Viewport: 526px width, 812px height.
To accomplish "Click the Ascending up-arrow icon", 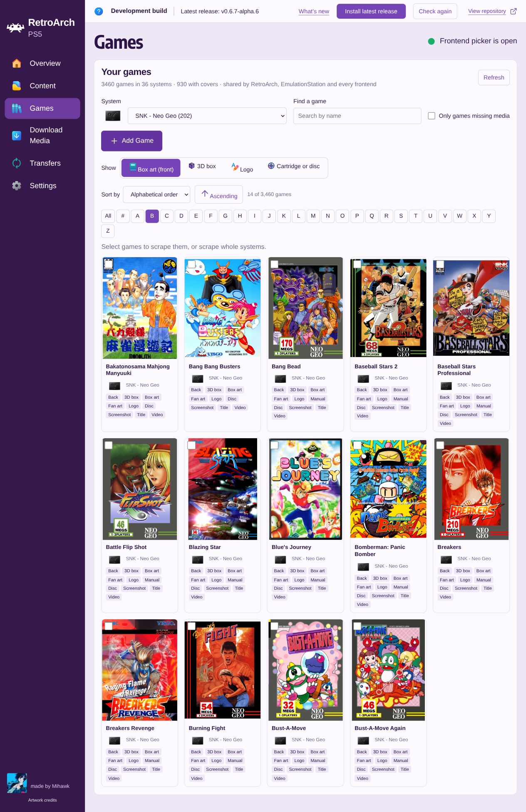I will (205, 193).
